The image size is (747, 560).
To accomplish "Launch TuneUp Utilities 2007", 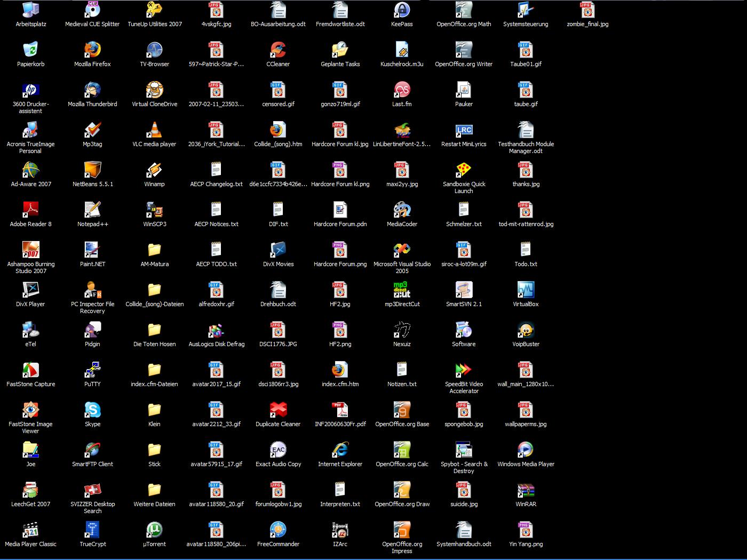I will (155, 10).
